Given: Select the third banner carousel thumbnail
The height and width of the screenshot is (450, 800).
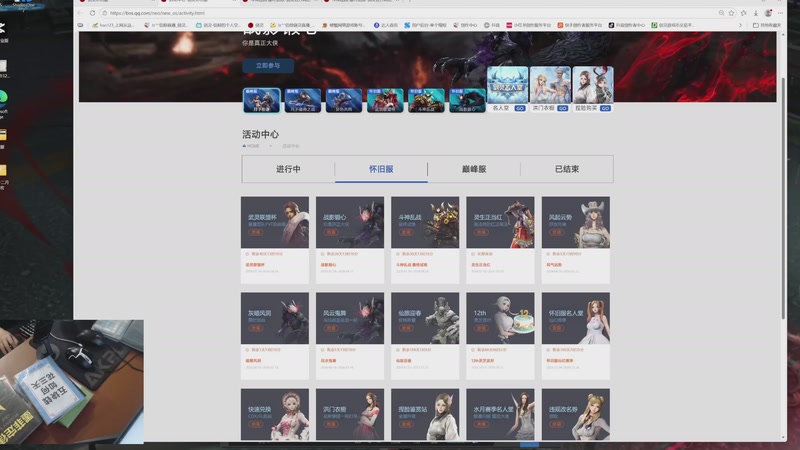Looking at the screenshot, I should click(x=343, y=100).
